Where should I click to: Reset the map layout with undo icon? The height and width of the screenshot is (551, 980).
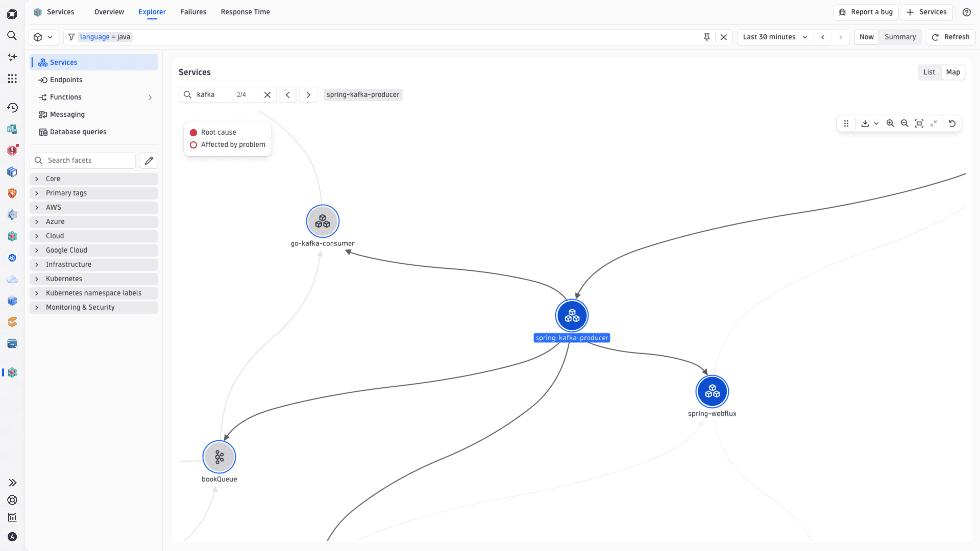(952, 123)
